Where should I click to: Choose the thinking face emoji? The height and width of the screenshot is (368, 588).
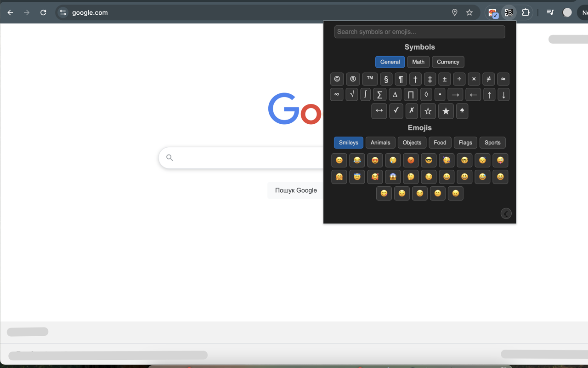(411, 177)
